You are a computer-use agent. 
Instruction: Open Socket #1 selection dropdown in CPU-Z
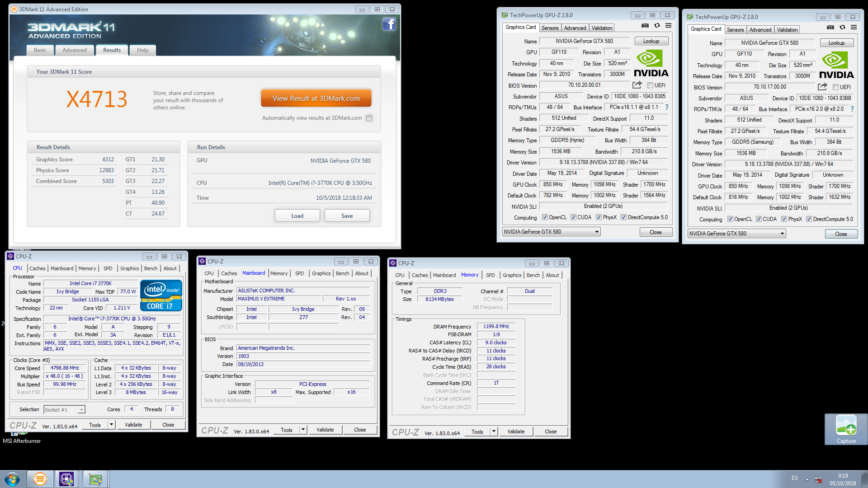tap(64, 409)
